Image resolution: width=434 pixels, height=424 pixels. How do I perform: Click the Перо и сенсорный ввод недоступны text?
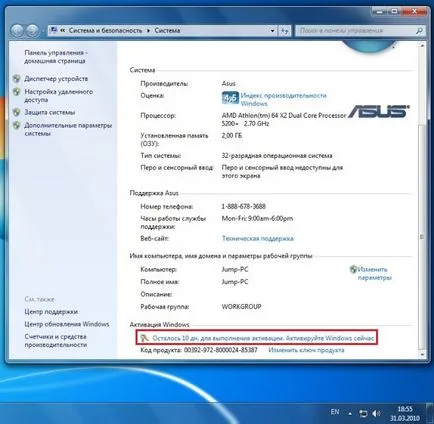[282, 172]
